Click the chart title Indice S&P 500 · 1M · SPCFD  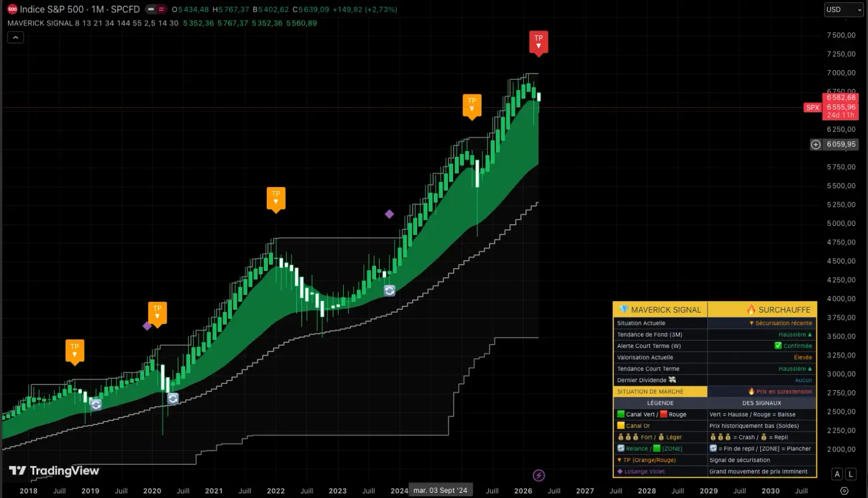(80, 9)
